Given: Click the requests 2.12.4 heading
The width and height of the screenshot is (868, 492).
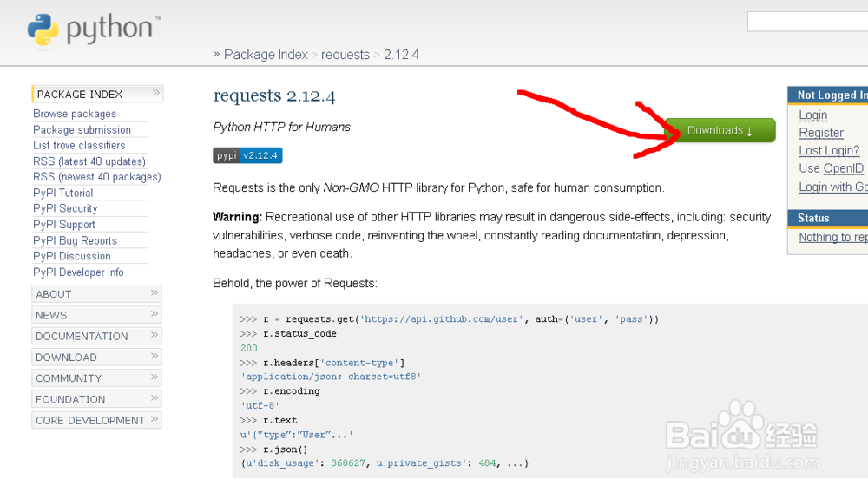Looking at the screenshot, I should click(274, 95).
